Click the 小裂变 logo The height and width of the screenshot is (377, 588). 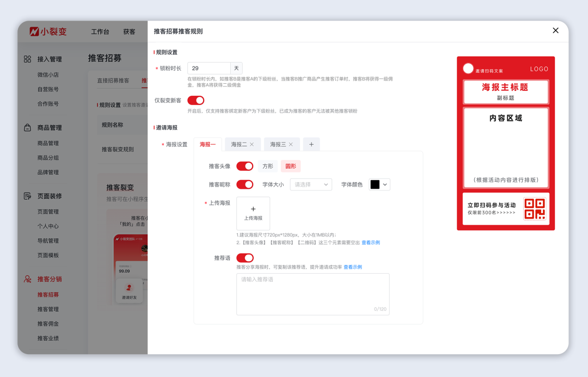(x=48, y=32)
